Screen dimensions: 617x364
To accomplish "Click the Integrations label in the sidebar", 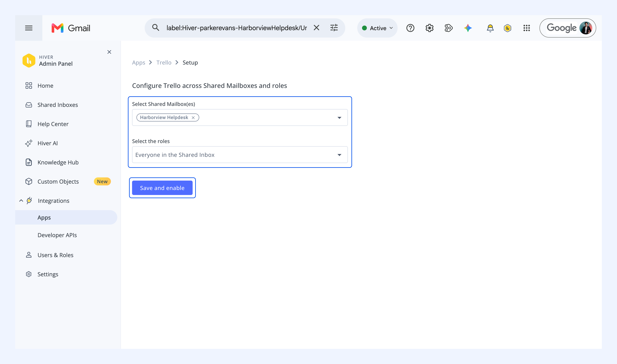I will 54,201.
